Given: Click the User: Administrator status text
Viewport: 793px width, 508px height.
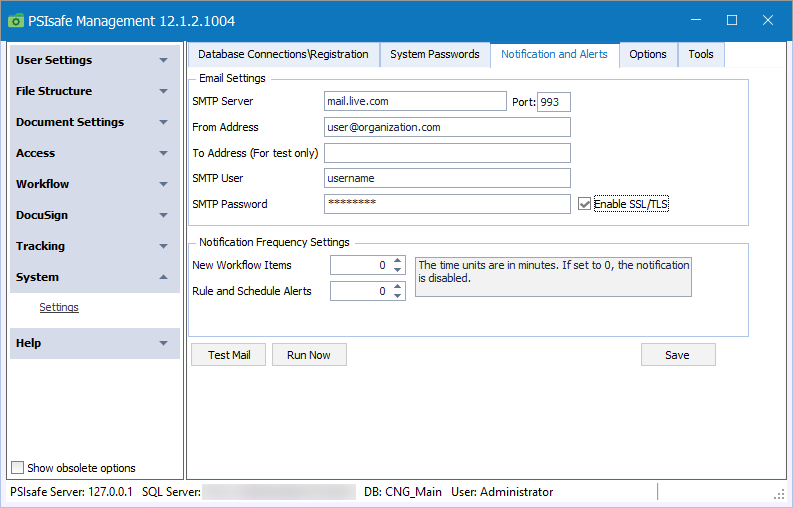Looking at the screenshot, I should coord(502,492).
